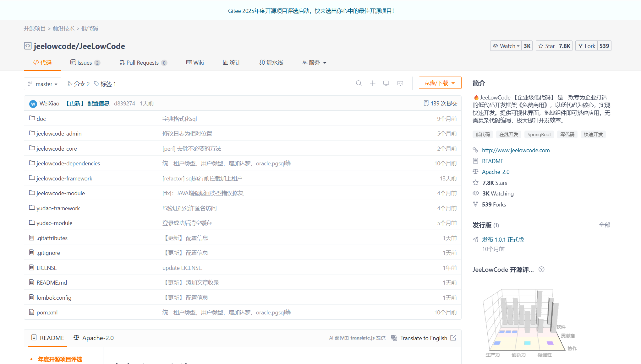Switch to the Issues tab

[85, 62]
